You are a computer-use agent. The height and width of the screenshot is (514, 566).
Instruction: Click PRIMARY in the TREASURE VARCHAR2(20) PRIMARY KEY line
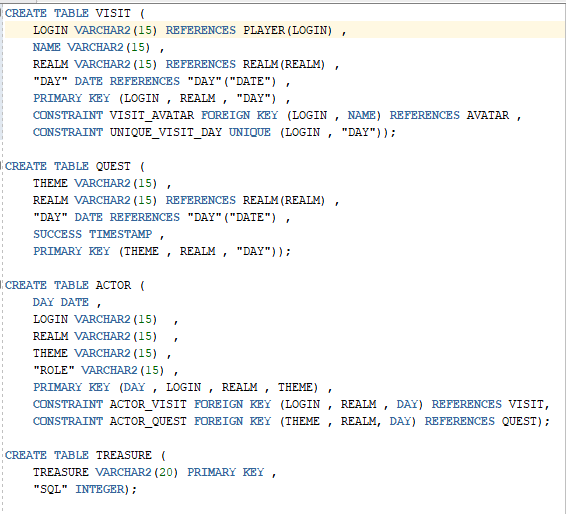tap(211, 472)
